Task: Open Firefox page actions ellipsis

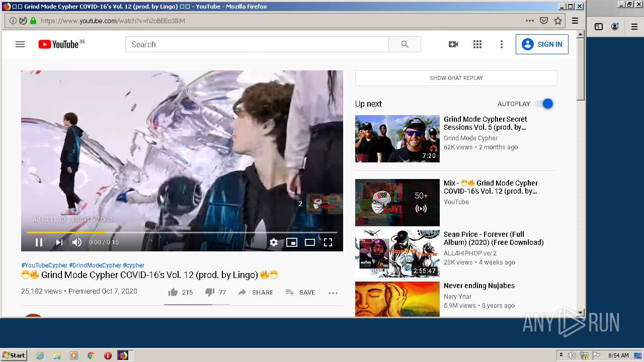Action: 529,21
